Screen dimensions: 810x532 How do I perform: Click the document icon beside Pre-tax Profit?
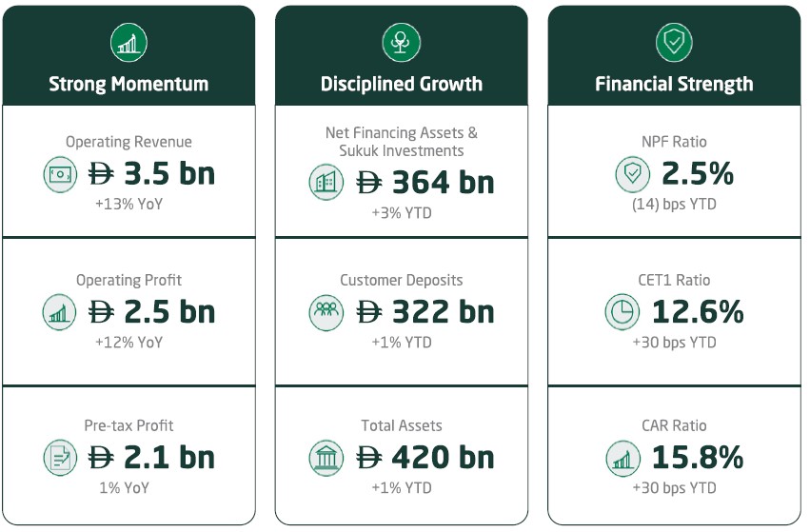pyautogui.click(x=60, y=458)
